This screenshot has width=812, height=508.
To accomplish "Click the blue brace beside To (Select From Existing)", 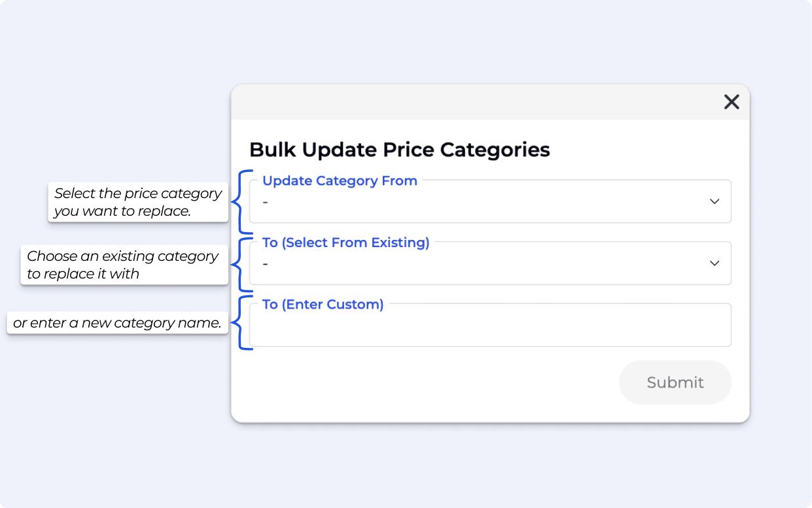I will click(241, 263).
